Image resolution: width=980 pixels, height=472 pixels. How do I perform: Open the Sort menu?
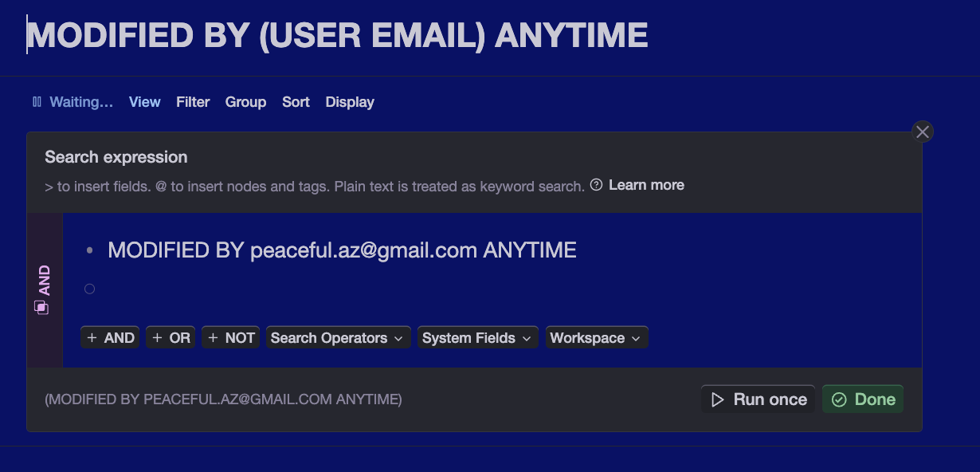pyautogui.click(x=296, y=102)
